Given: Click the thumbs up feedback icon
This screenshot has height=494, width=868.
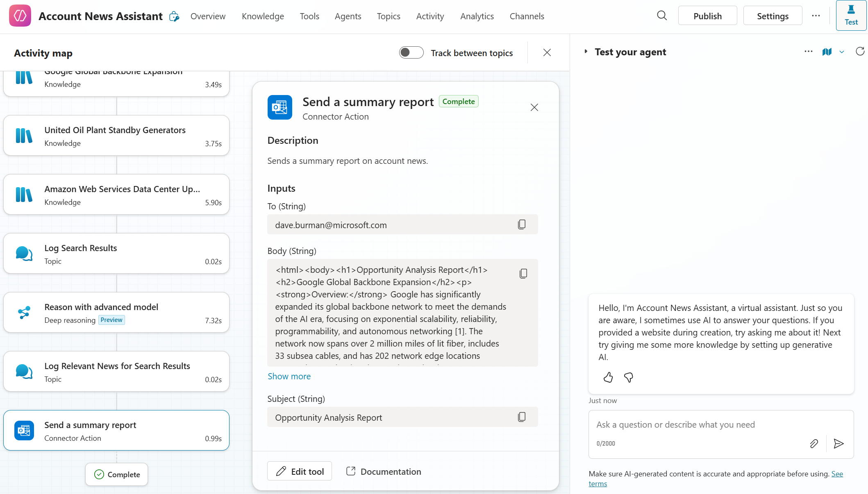Looking at the screenshot, I should pyautogui.click(x=608, y=377).
